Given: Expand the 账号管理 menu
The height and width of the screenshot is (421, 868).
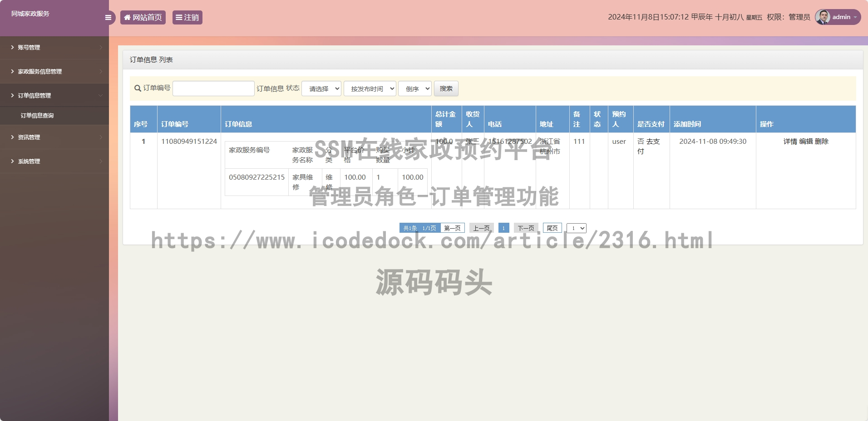Looking at the screenshot, I should point(54,47).
